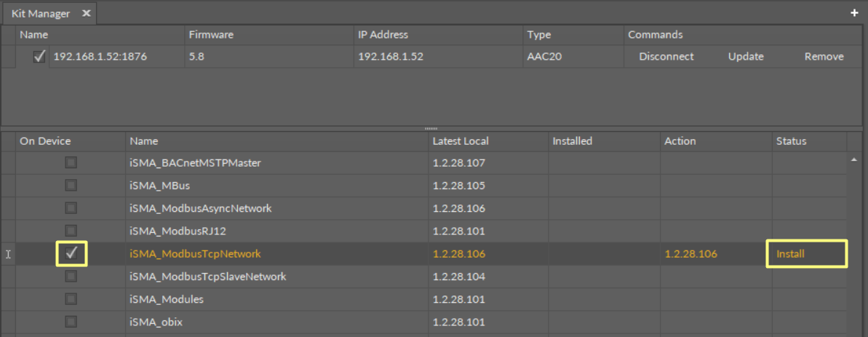Click Update for device 192.168.1.52
Screen dimensions: 868x337
point(746,57)
